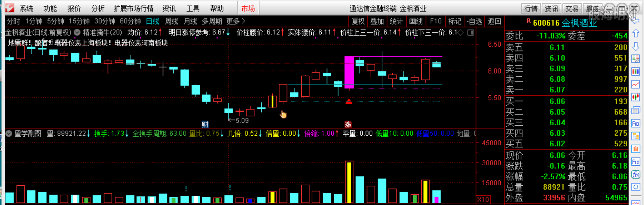Open the colored grid table sidebar icon
Viewport: 644px width, 205px height.
pos(636,72)
